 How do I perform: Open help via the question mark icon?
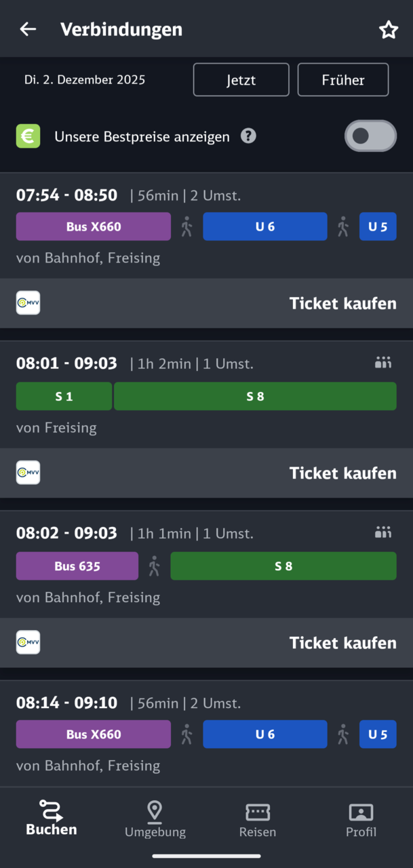pyautogui.click(x=248, y=136)
